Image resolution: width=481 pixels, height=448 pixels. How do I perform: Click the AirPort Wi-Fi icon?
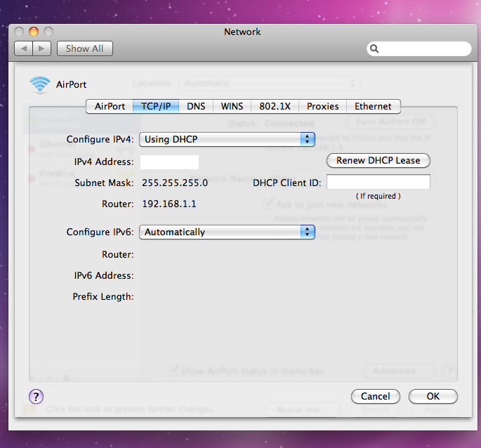coord(40,85)
